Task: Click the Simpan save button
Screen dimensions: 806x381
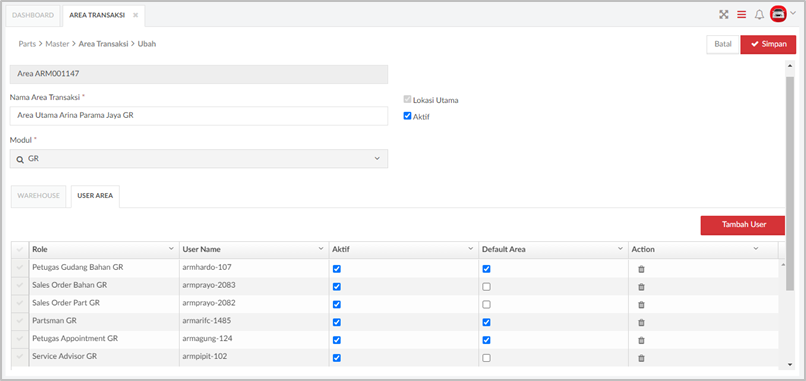Action: pyautogui.click(x=768, y=44)
